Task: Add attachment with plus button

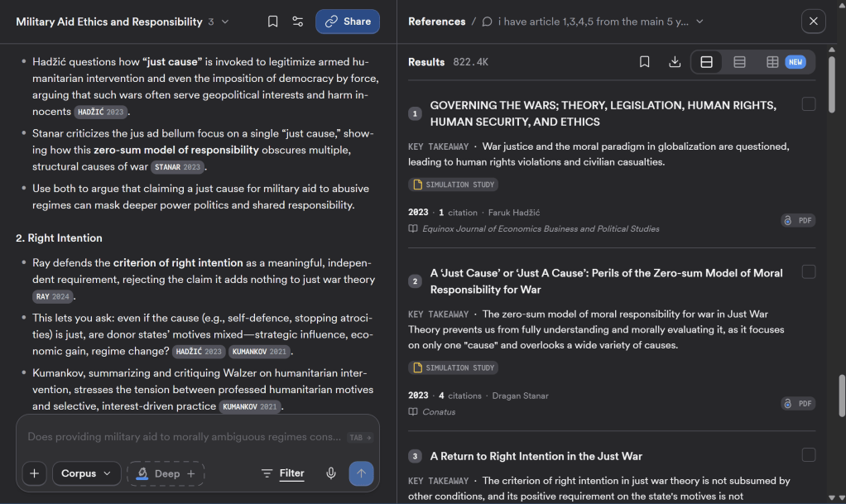Action: tap(34, 473)
